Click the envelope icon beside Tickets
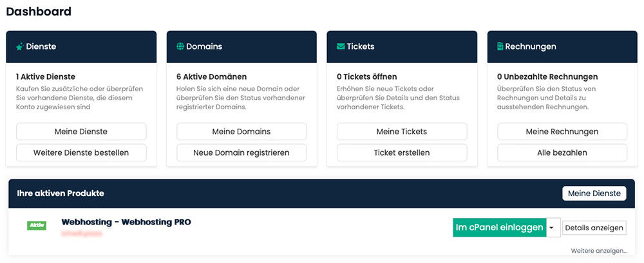This screenshot has height=263, width=644. pyautogui.click(x=341, y=47)
